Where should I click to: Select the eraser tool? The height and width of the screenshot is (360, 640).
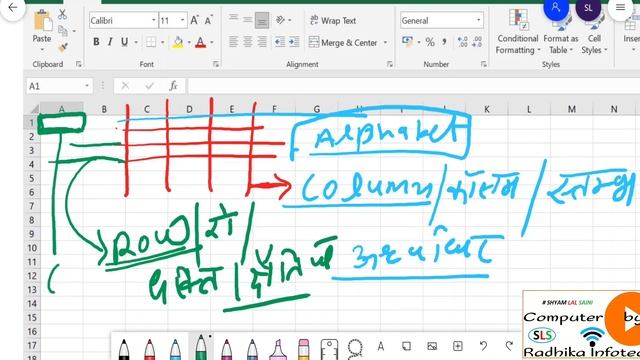[x=304, y=349]
